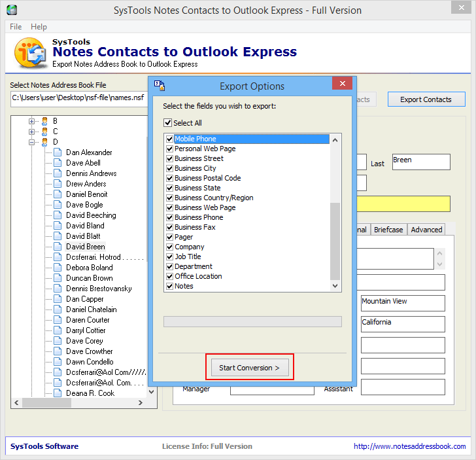Click the conversion progress bar
This screenshot has width=476, height=460.
coord(252,322)
